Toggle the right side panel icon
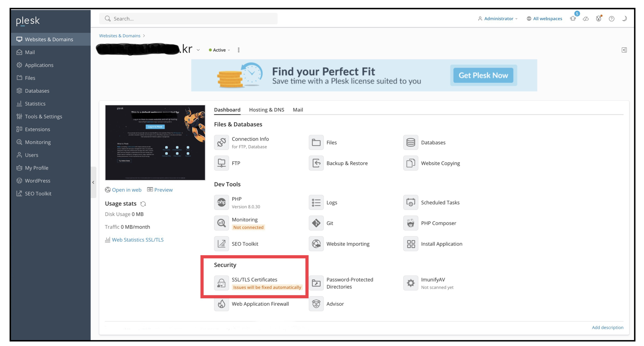 tap(624, 50)
